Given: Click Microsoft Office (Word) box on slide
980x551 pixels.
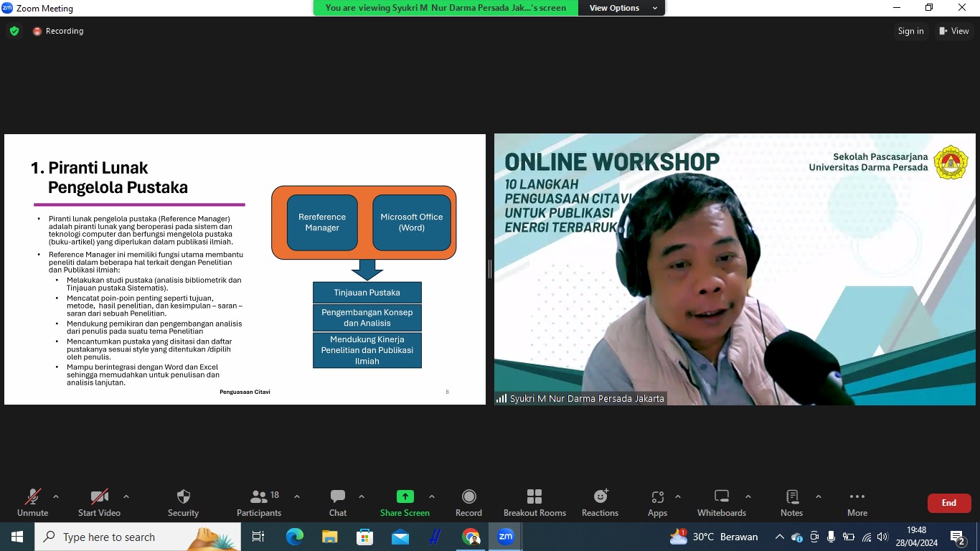Looking at the screenshot, I should point(412,222).
